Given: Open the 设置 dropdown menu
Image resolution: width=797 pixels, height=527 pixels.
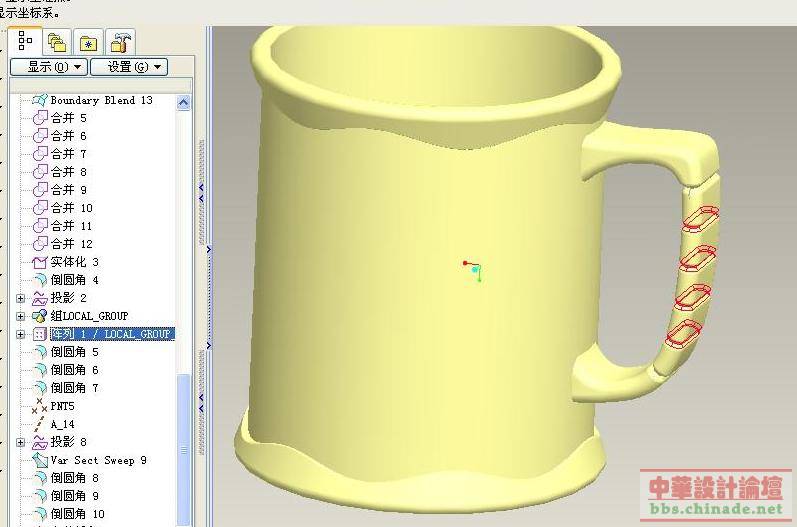Looking at the screenshot, I should coord(128,67).
